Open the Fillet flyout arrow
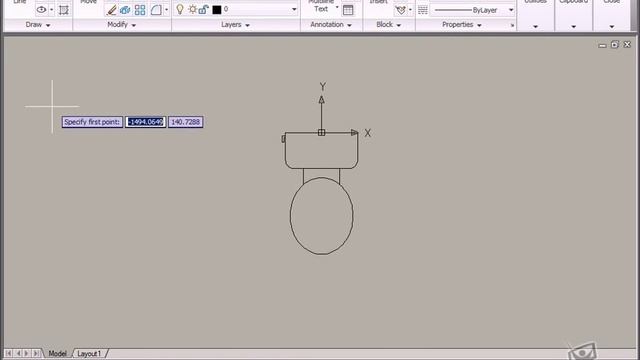Screen dimensions: 640x360 pos(166,10)
